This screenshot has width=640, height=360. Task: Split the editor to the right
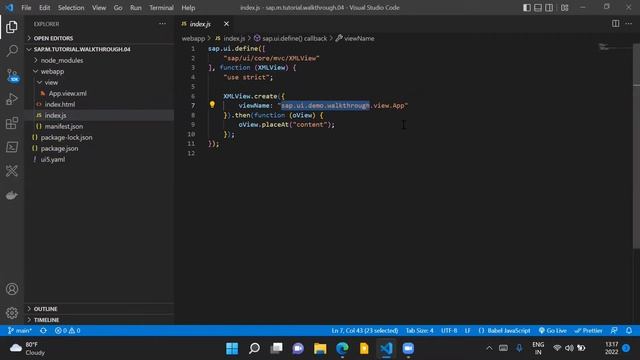coord(615,24)
